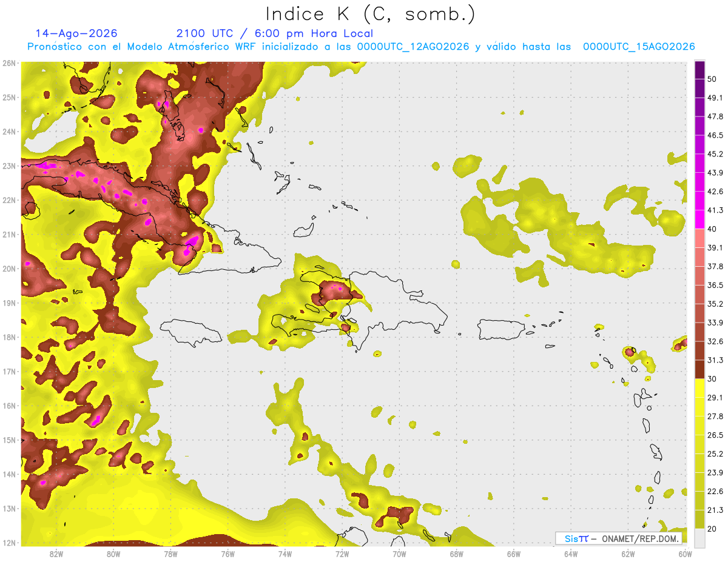Click the bright yellow legend band below 30
The image size is (728, 562).
pyautogui.click(x=699, y=388)
